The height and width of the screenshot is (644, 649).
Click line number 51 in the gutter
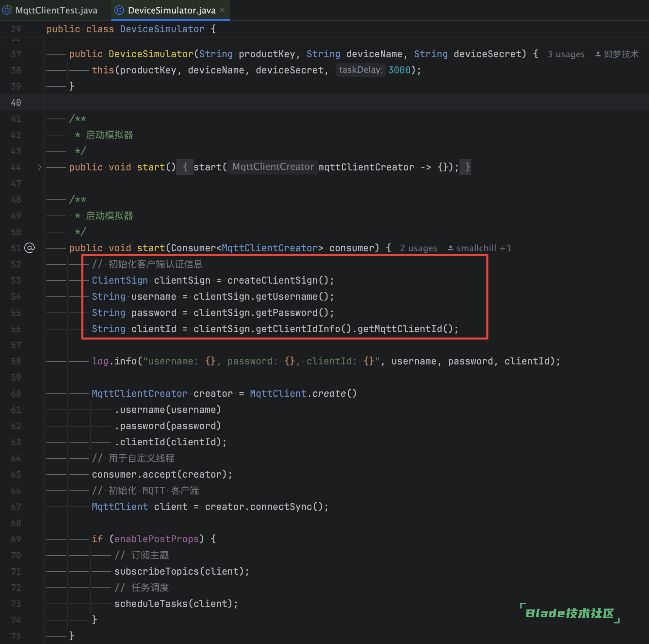[16, 248]
